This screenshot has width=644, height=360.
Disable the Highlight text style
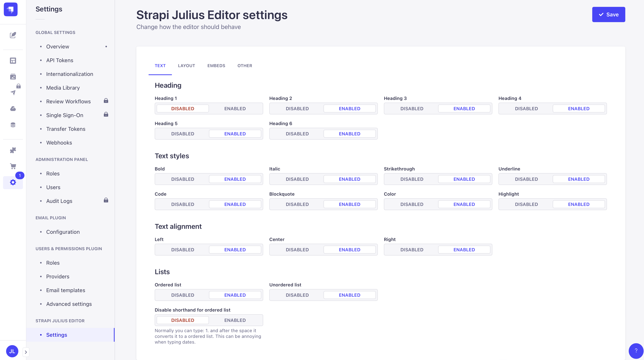pos(526,204)
